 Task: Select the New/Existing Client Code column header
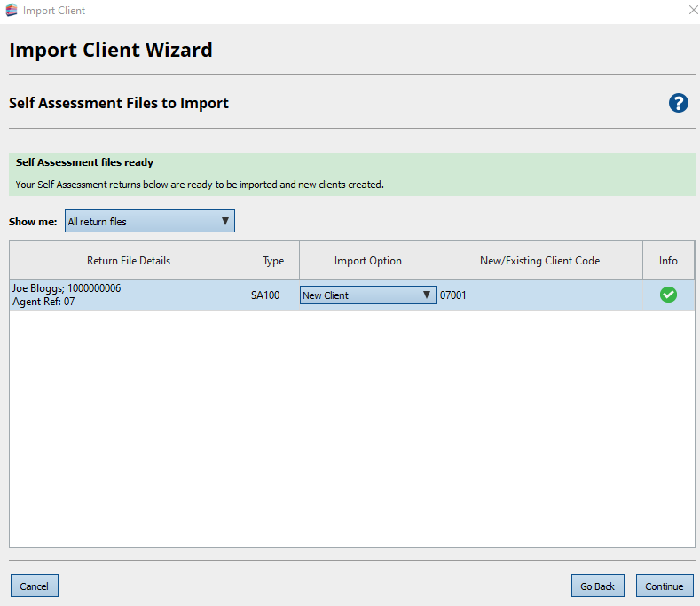point(539,261)
